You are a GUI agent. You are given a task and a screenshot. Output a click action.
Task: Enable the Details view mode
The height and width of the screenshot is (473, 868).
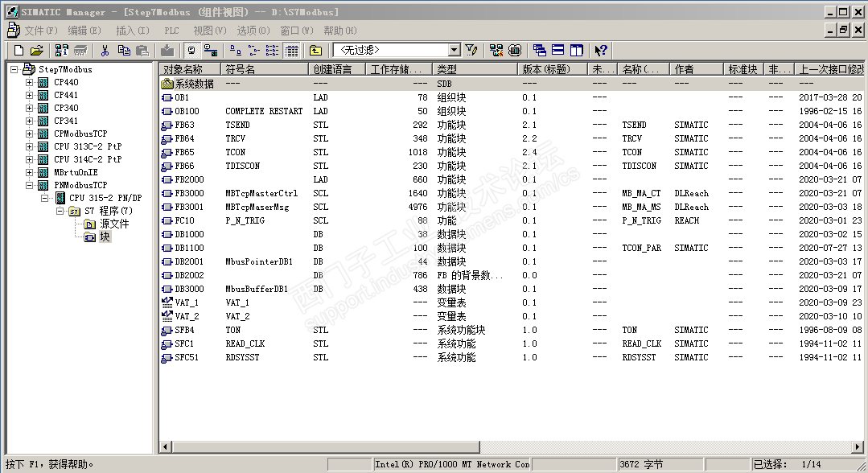click(x=291, y=51)
